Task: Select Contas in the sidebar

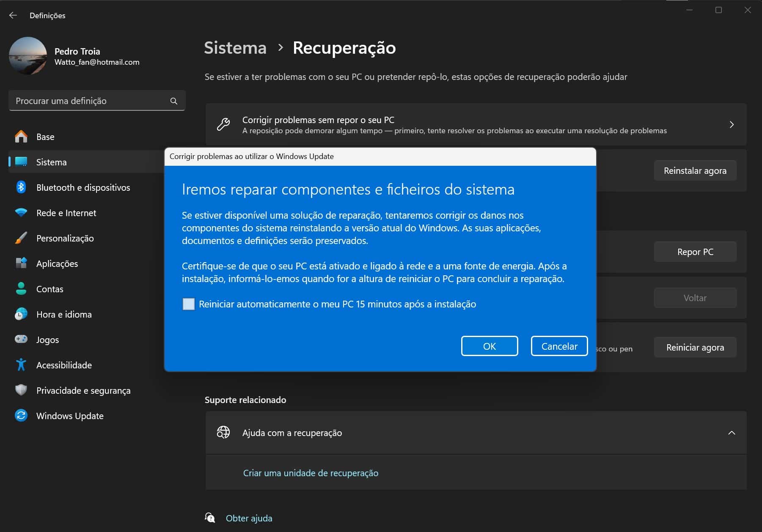Action: [x=50, y=289]
